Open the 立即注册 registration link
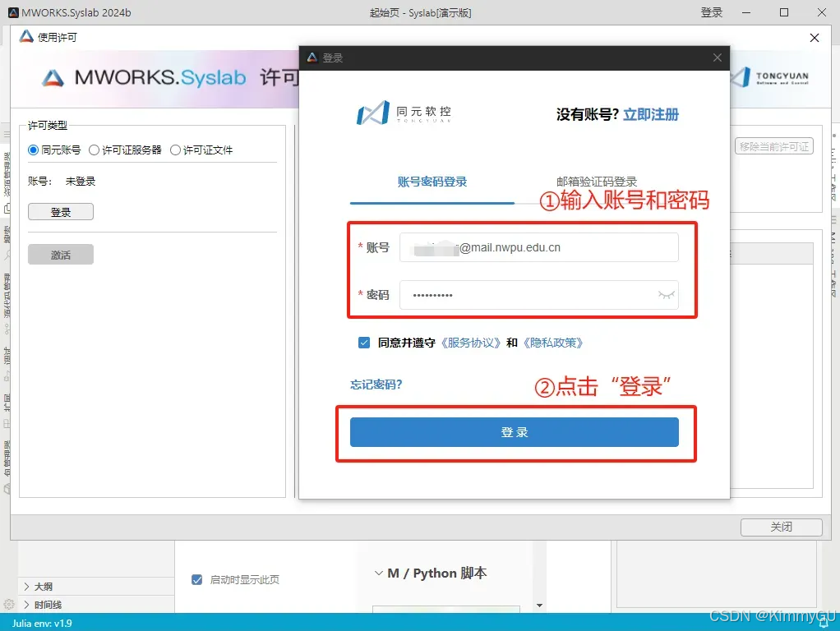Viewport: 840px width, 631px height. click(651, 115)
